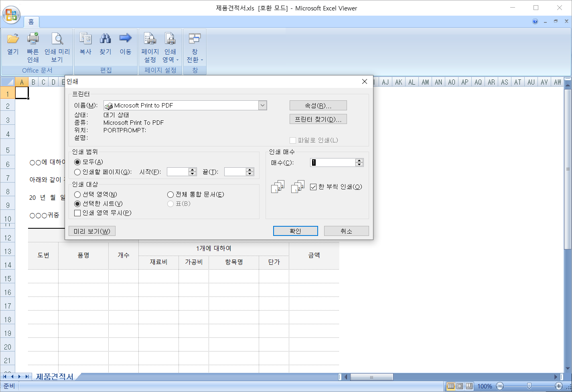Close the 인쇄 dialog with X
The image size is (572, 392).
coord(364,81)
